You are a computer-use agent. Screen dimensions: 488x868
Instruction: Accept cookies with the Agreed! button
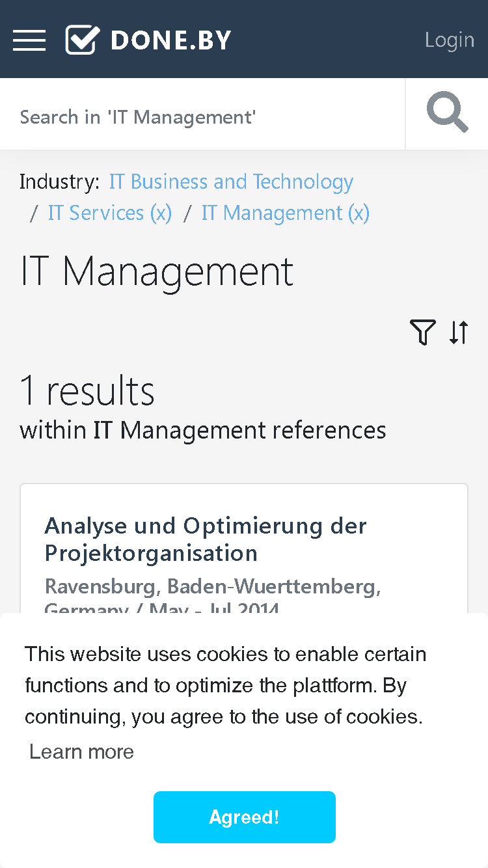(245, 817)
